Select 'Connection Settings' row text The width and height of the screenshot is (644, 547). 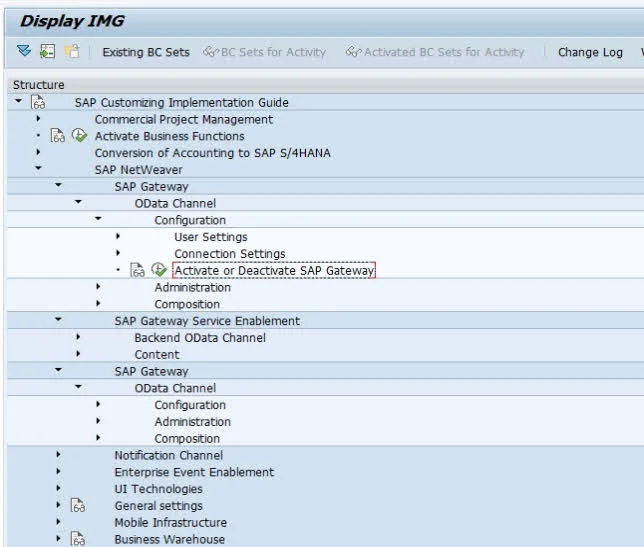230,254
